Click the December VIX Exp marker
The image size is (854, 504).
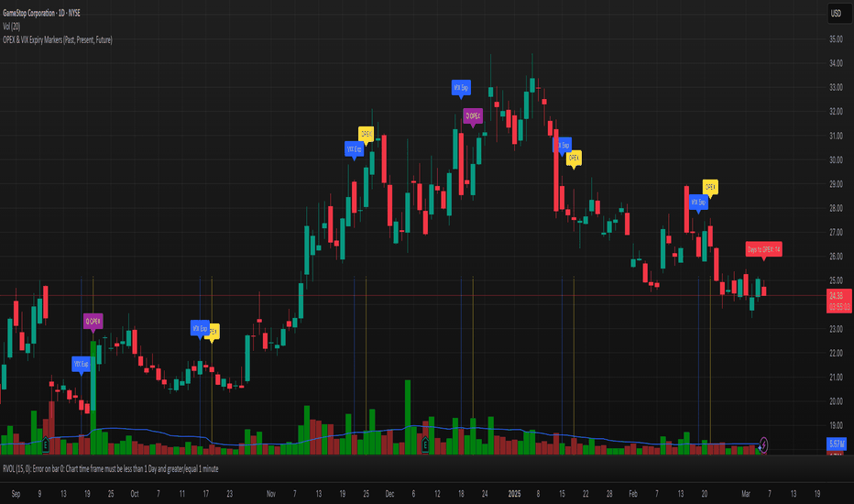(x=461, y=88)
